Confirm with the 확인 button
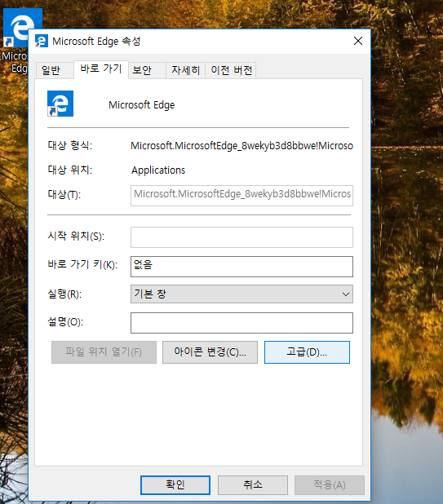This screenshot has width=443, height=504. pyautogui.click(x=175, y=485)
